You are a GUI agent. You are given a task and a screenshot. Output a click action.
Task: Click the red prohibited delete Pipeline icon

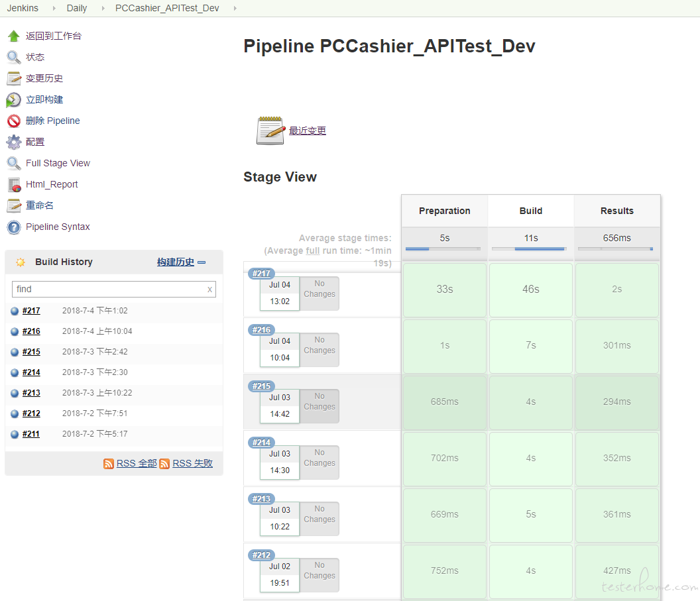click(x=14, y=121)
